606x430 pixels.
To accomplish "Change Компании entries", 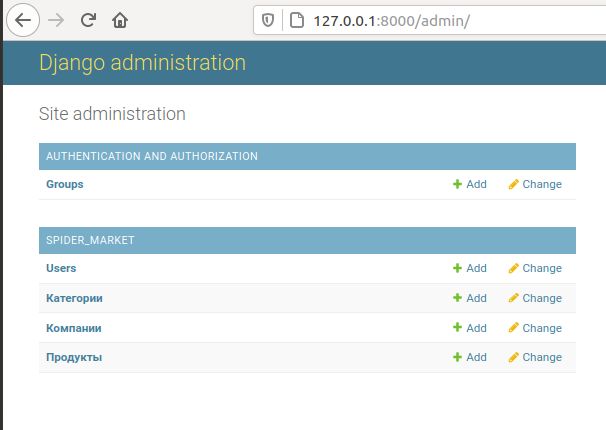I will click(x=535, y=328).
